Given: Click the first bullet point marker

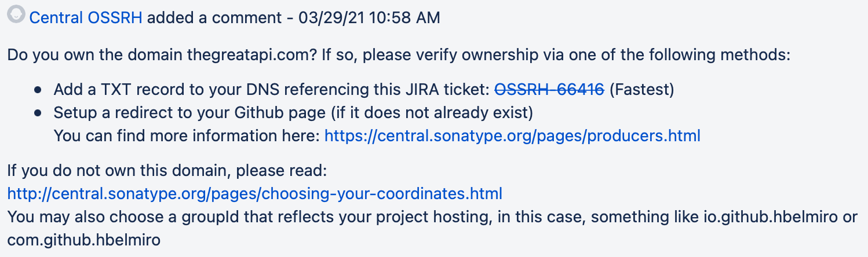Looking at the screenshot, I should click(38, 90).
